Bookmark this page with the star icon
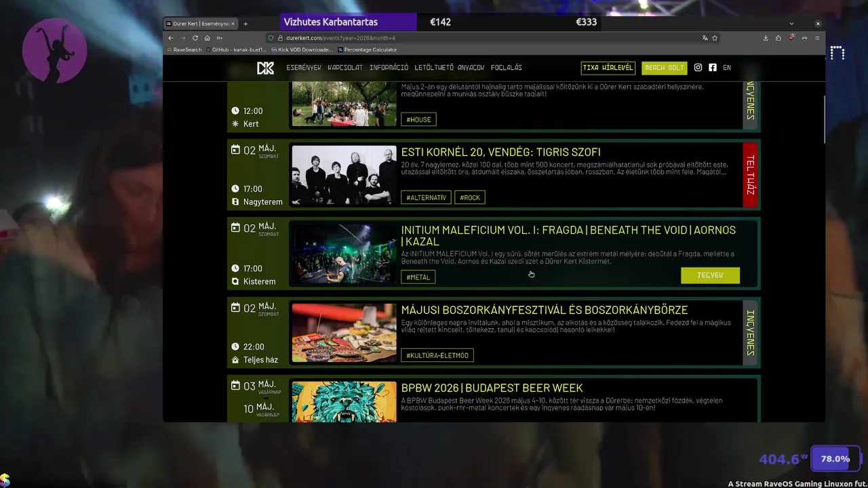 point(715,38)
